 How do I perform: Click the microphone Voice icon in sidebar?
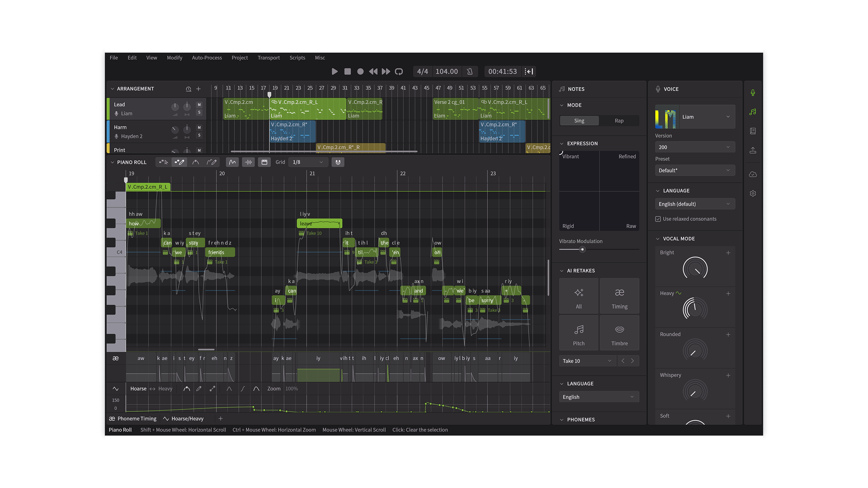pyautogui.click(x=753, y=93)
